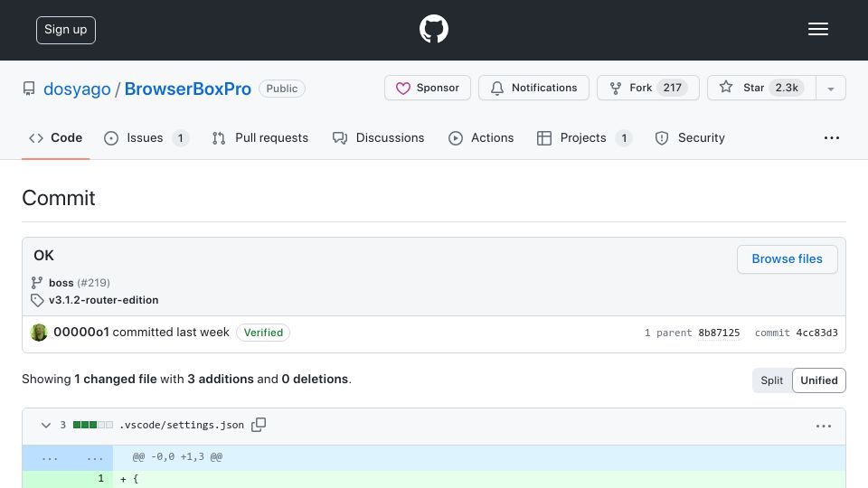868x488 pixels.
Task: Open the 00000o1 author profile link
Action: click(81, 332)
